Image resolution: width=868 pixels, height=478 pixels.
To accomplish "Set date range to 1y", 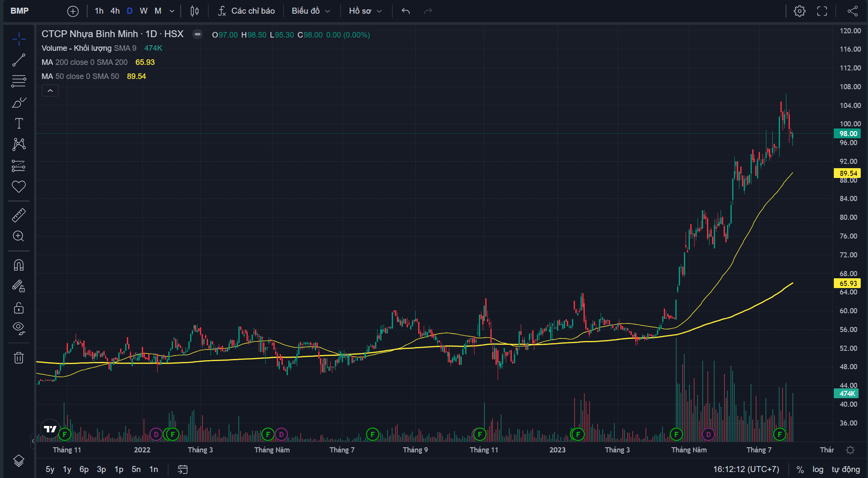I will (67, 469).
